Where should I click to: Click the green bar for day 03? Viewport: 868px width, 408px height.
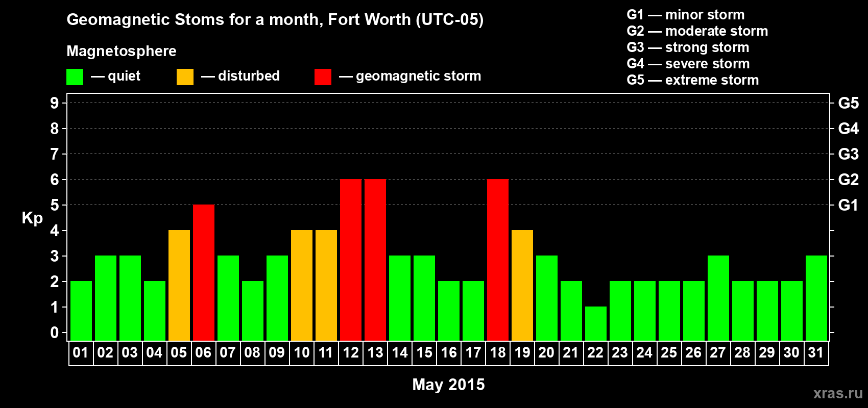click(x=130, y=298)
